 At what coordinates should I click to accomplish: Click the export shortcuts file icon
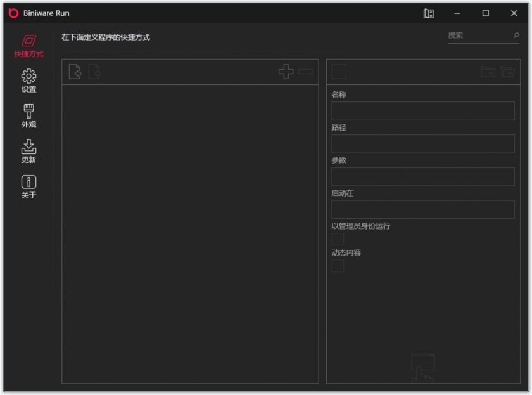[94, 72]
